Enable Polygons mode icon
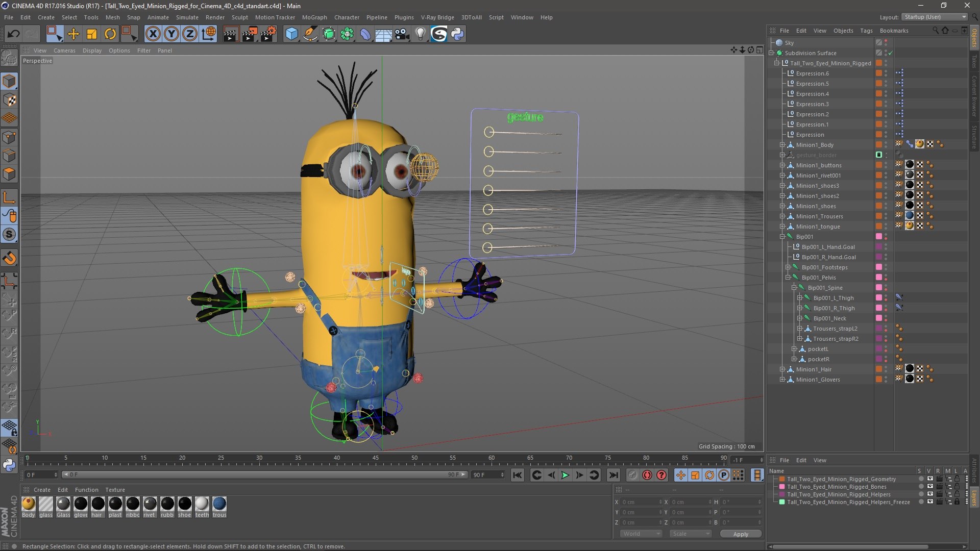The width and height of the screenshot is (980, 551). (x=9, y=174)
